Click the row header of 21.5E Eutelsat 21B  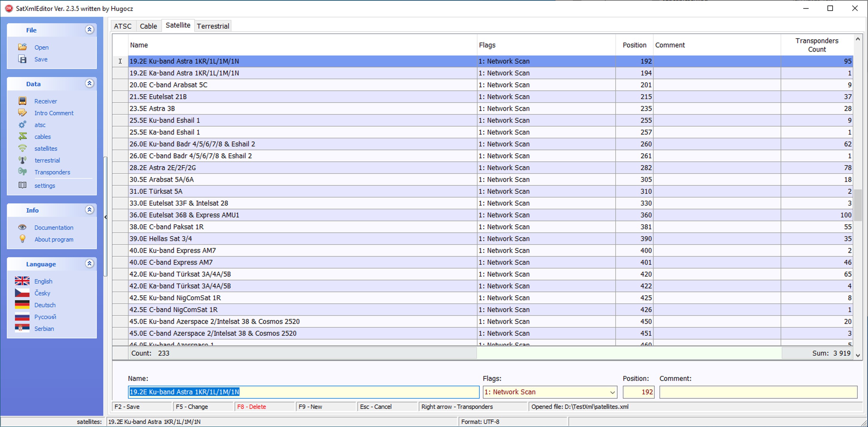[x=120, y=97]
